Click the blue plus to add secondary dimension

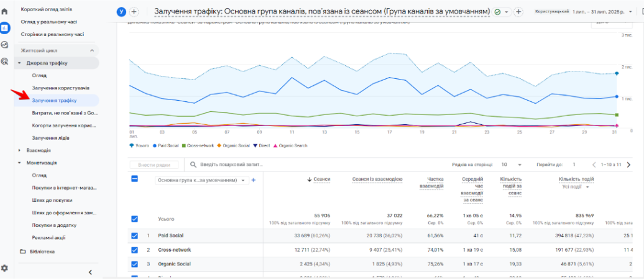(254, 180)
